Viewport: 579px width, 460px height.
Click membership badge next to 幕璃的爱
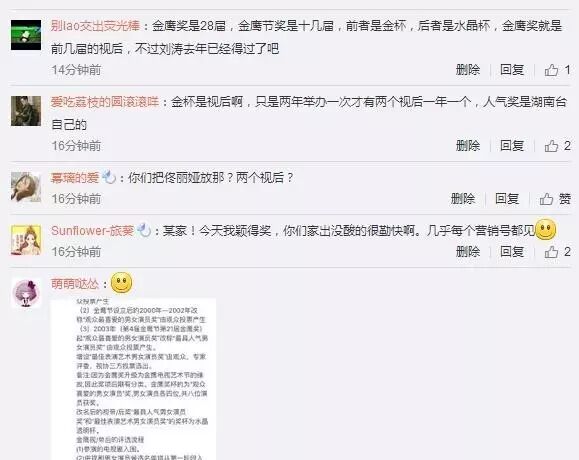coord(109,178)
